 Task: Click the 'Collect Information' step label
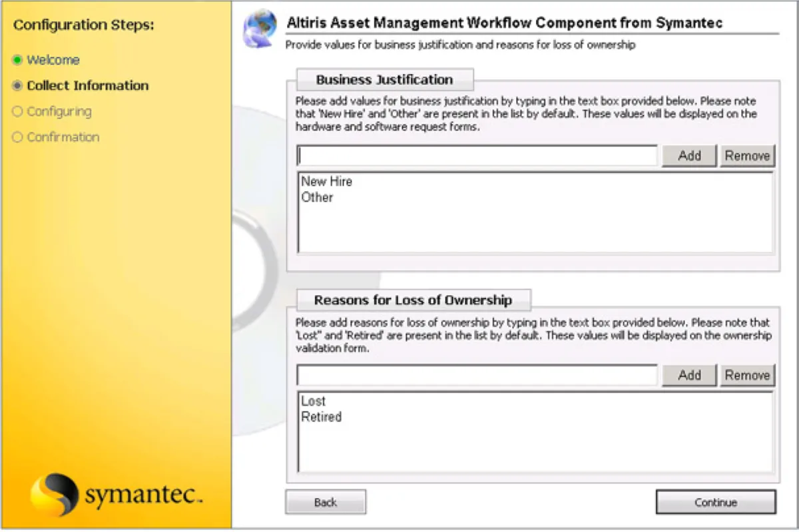click(88, 86)
